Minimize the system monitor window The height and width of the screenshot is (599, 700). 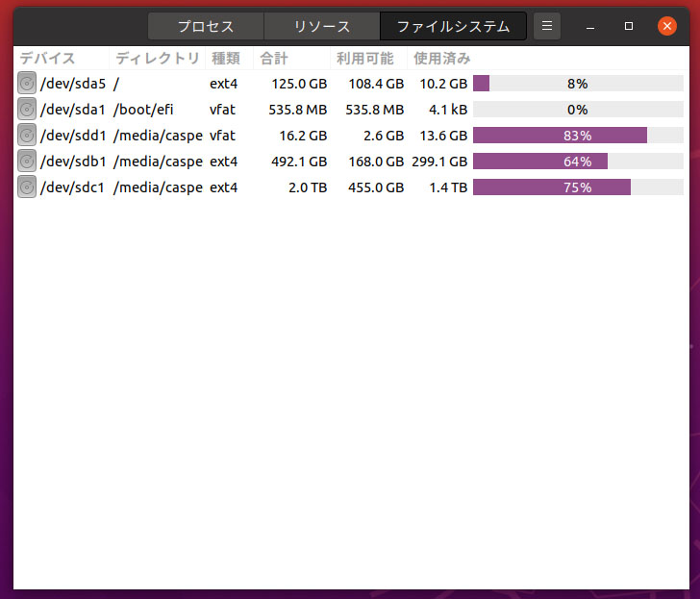(590, 27)
